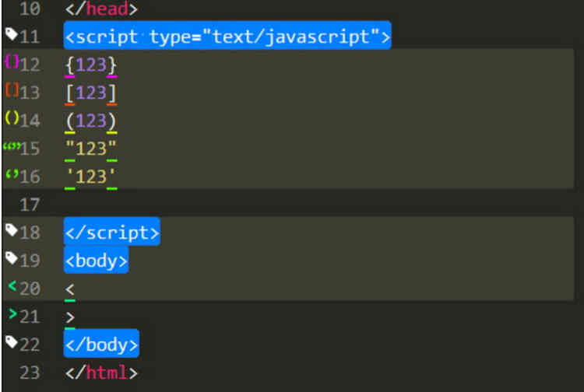Click the lone > character on line 21
584x392 pixels.
(x=69, y=317)
